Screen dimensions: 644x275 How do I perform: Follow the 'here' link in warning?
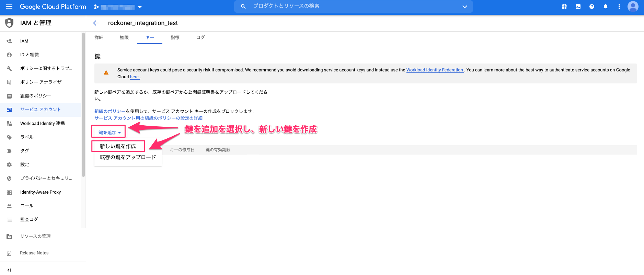click(x=134, y=77)
